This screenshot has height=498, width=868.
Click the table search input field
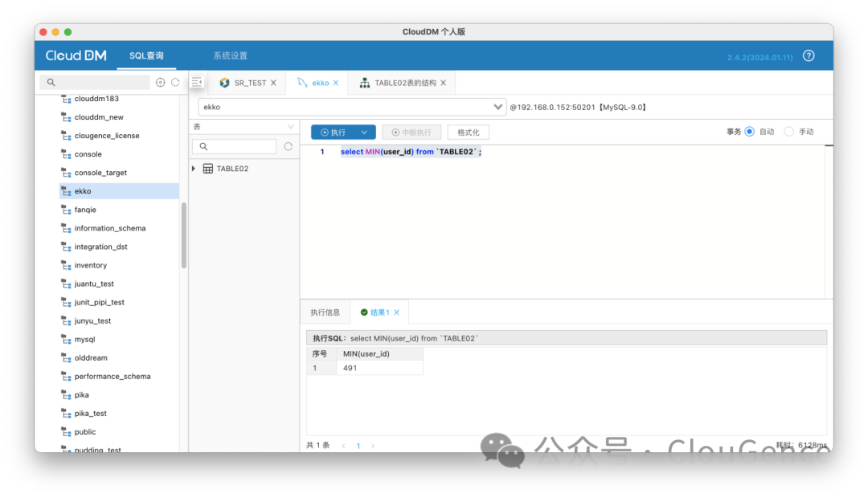pyautogui.click(x=235, y=147)
